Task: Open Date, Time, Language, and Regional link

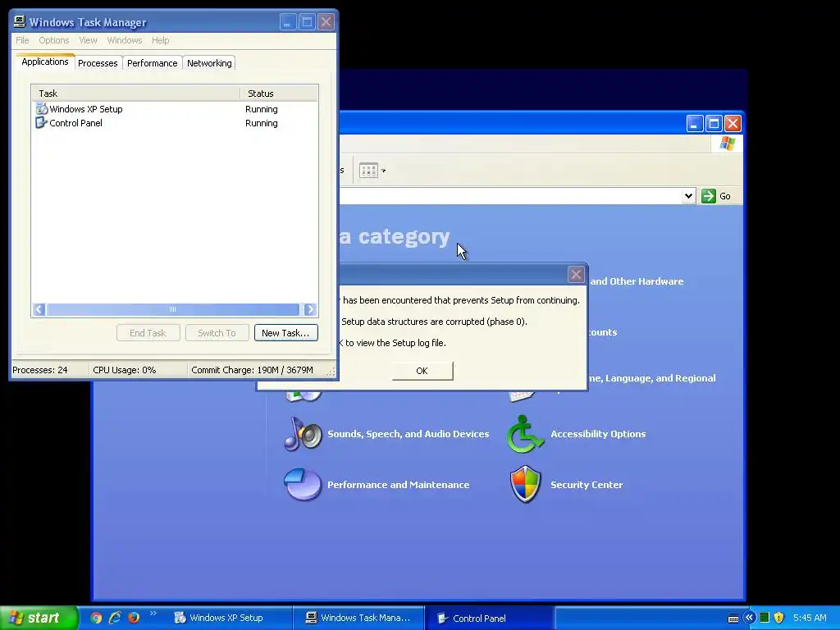Action: (652, 378)
